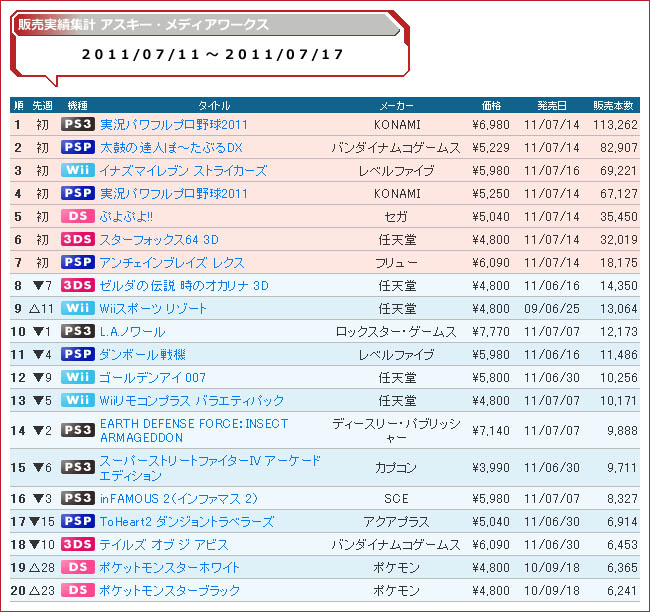650x612 pixels.
Task: Open the PSP 実況パワフルプロ野球2011 link in rank 4
Action: (174, 194)
